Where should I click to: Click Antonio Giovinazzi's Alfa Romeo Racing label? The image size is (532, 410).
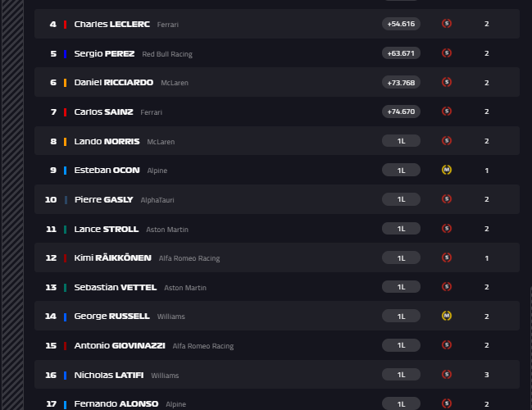(x=203, y=346)
